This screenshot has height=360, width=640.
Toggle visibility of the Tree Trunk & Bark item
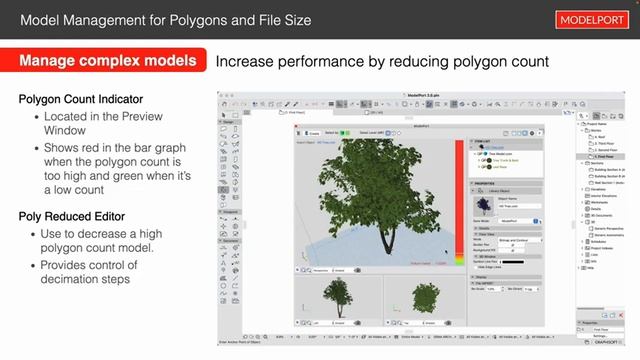click(484, 160)
